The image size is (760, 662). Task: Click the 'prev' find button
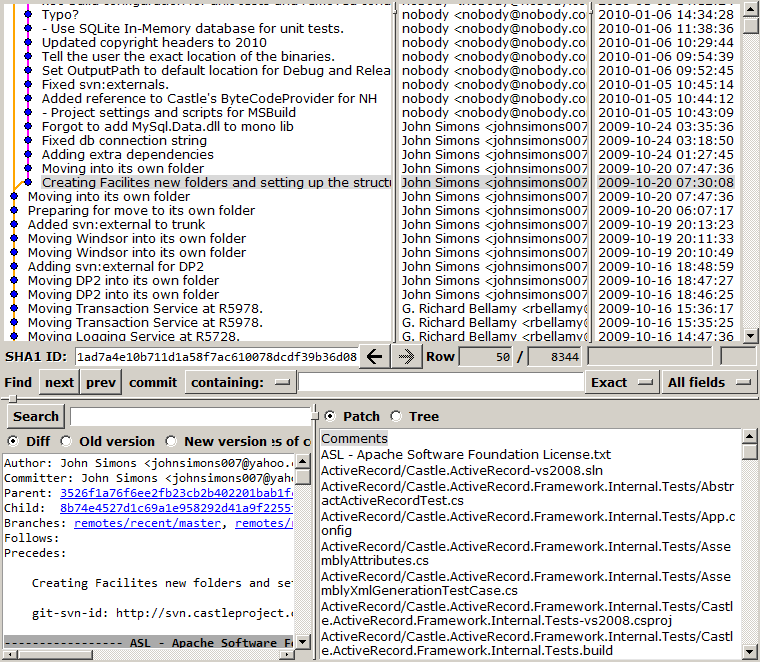pyautogui.click(x=101, y=382)
